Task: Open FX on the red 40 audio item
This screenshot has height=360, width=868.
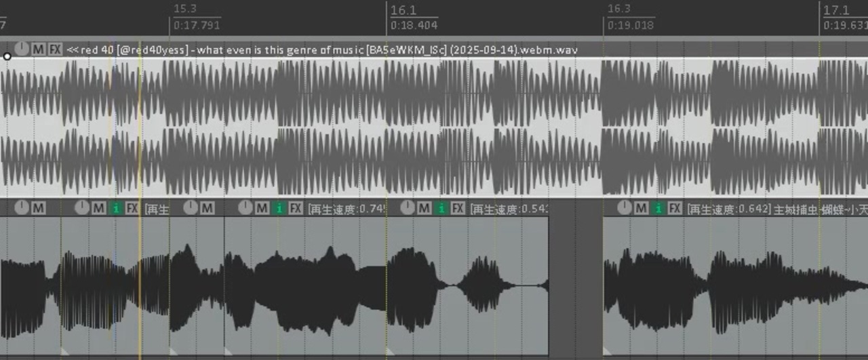Action: point(56,49)
